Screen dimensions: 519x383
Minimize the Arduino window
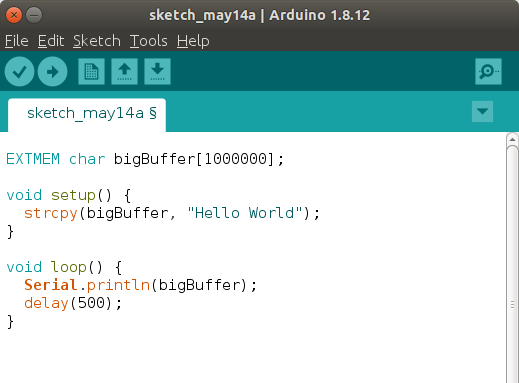pyautogui.click(x=34, y=15)
